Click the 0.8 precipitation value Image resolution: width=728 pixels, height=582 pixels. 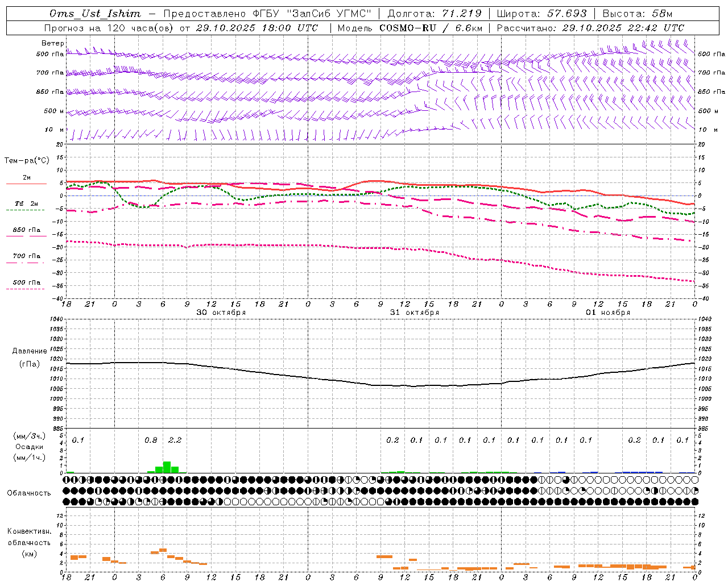point(151,440)
